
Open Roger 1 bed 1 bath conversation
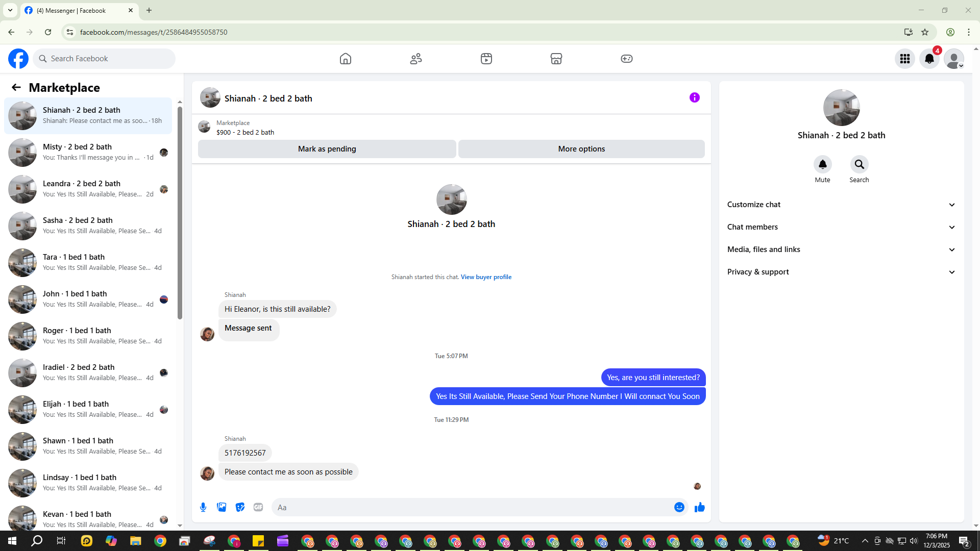pos(88,336)
